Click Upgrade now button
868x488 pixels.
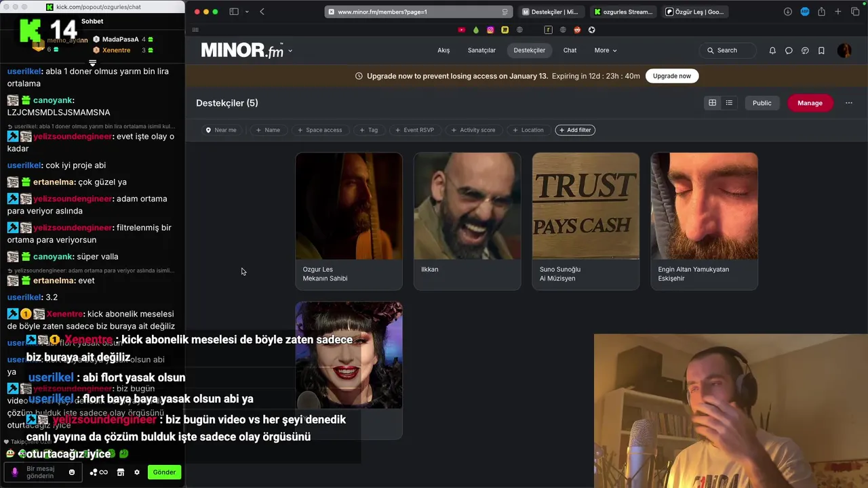coord(672,76)
